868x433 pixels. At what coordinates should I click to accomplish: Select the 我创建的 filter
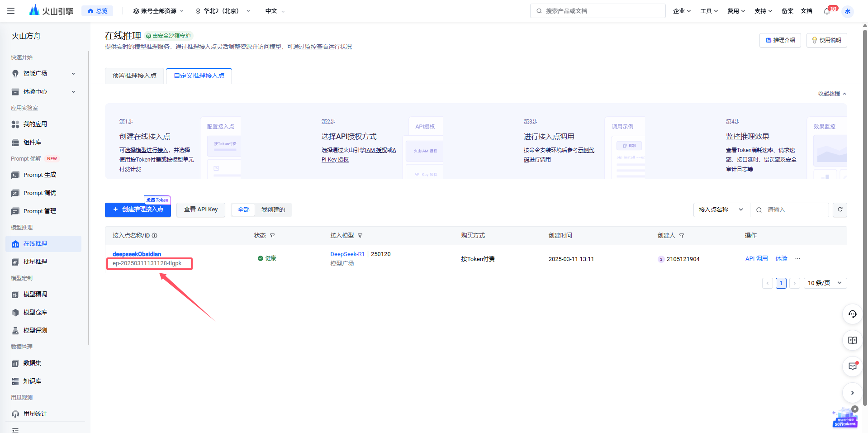pos(273,209)
